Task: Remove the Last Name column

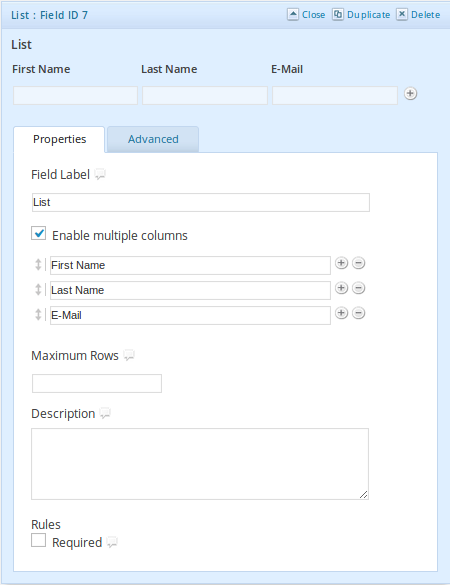Action: point(359,288)
